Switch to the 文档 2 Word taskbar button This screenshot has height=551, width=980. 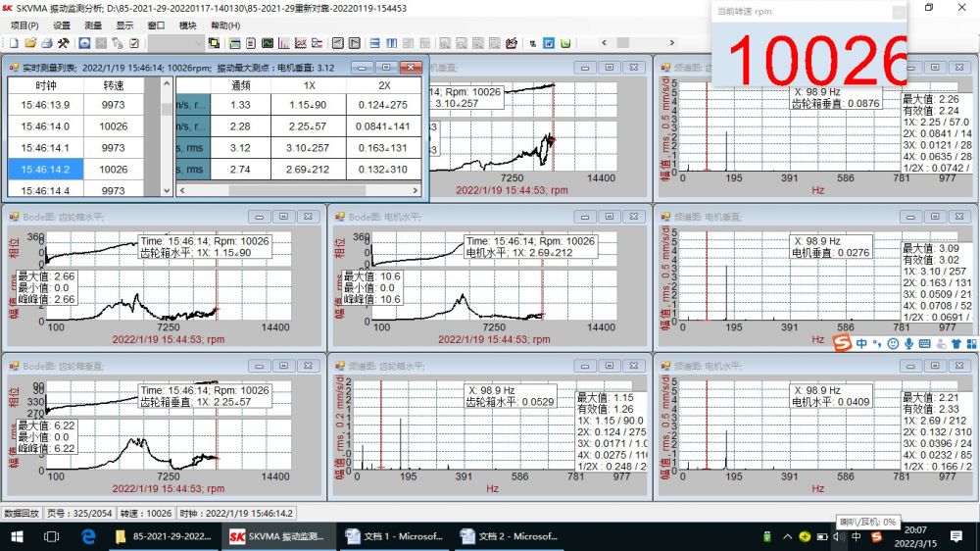pyautogui.click(x=510, y=536)
